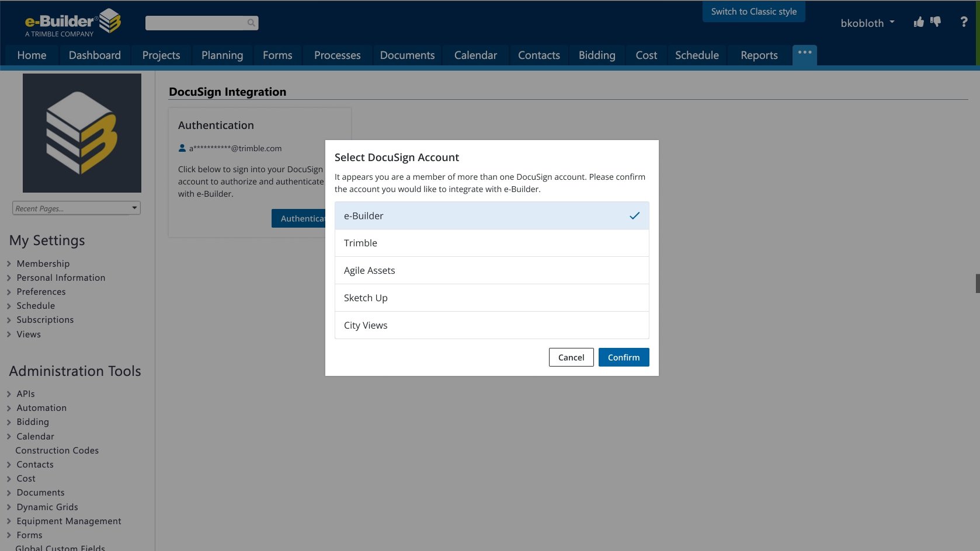Open Views under My Settings
Screen dimensions: 980x551
coord(29,334)
